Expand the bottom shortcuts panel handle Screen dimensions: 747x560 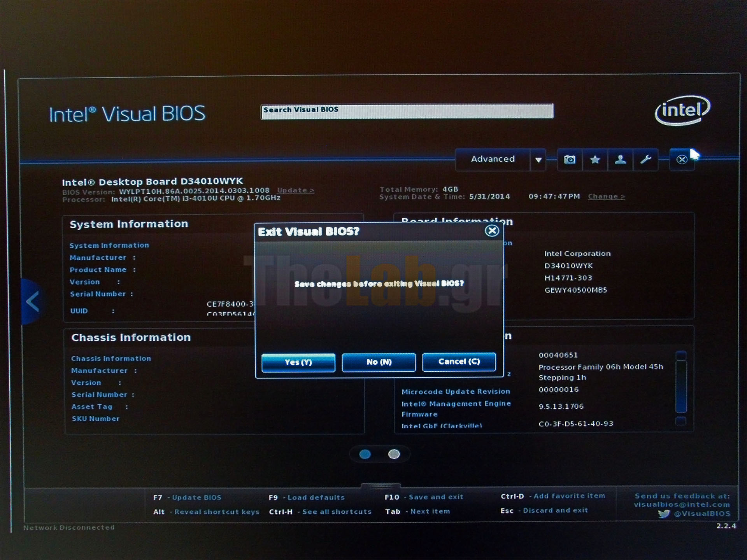click(380, 486)
